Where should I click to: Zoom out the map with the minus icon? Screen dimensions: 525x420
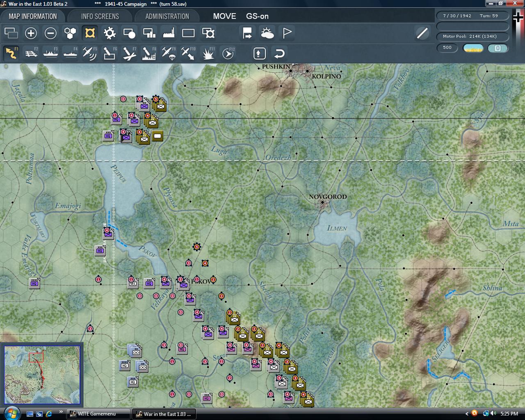50,33
